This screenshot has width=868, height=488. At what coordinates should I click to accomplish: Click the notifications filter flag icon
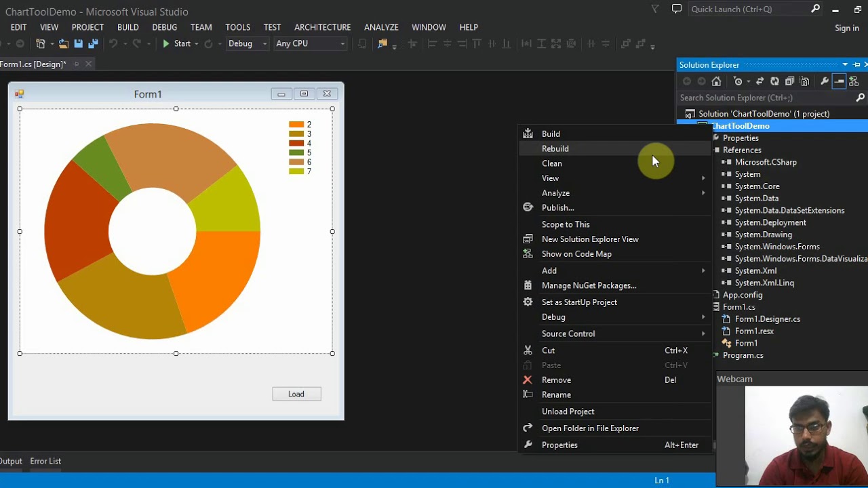[655, 9]
